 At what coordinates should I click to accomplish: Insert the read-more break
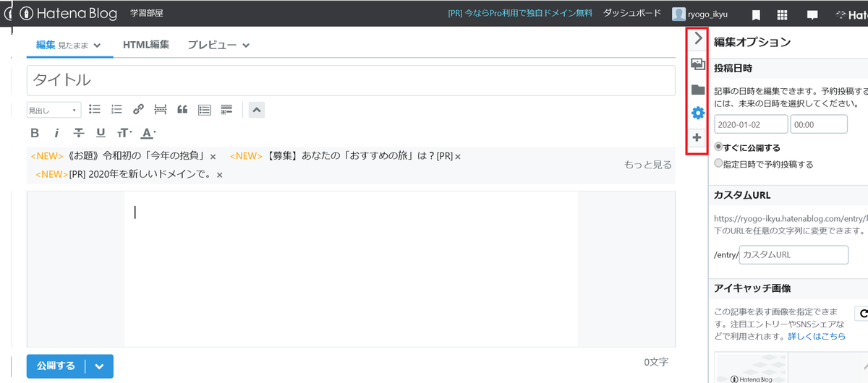[x=160, y=109]
